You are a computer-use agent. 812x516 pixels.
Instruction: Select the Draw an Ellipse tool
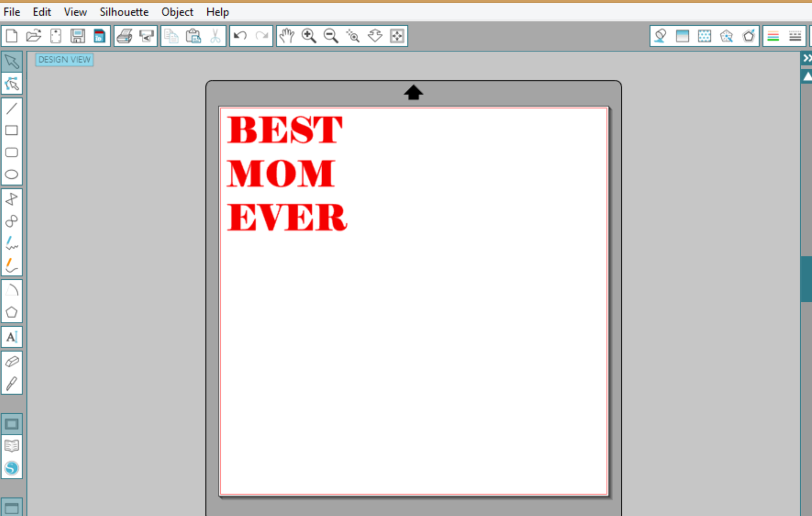click(x=12, y=174)
